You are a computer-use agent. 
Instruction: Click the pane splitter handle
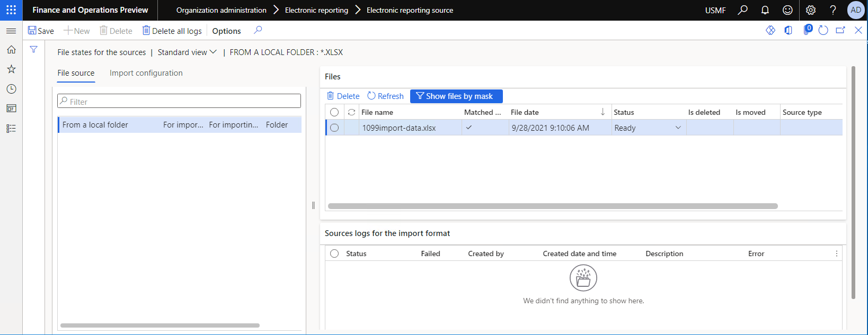tap(313, 205)
